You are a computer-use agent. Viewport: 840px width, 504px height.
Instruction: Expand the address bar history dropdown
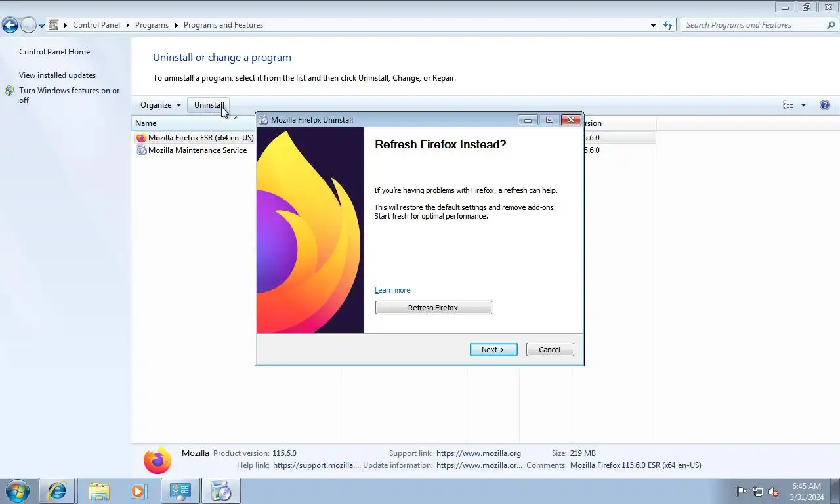point(653,26)
